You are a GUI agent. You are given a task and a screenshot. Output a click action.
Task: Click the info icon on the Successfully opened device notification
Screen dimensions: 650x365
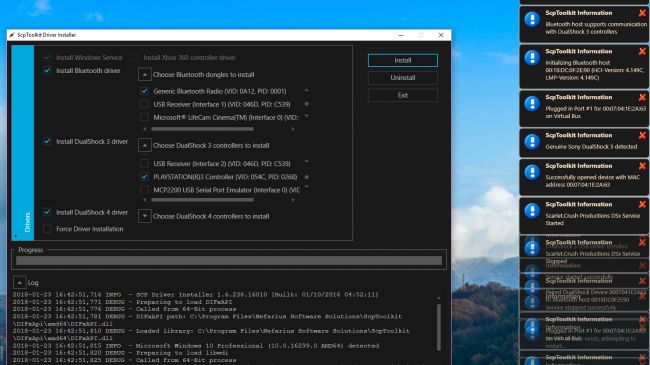coord(532,173)
